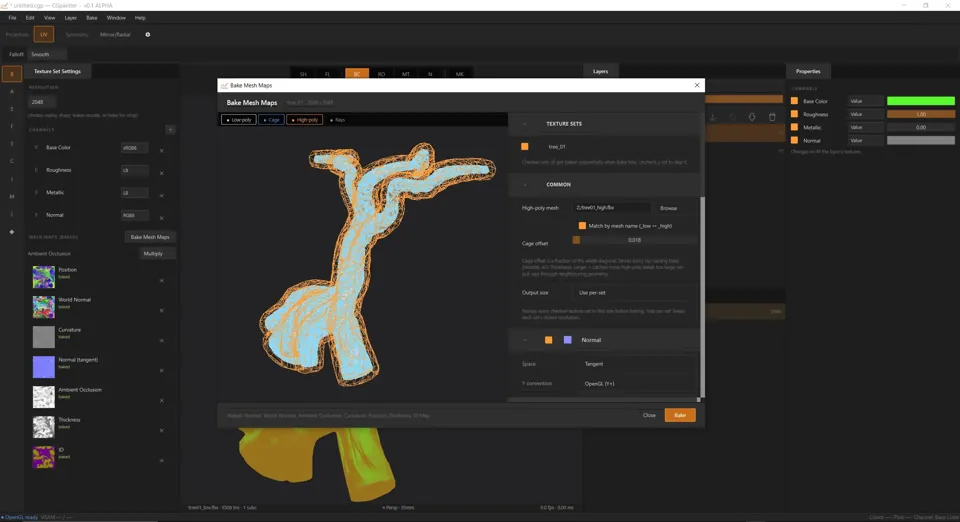Open Base Color sRGB8 format dropdown
Viewport: 960px width, 522px height.
click(x=134, y=147)
